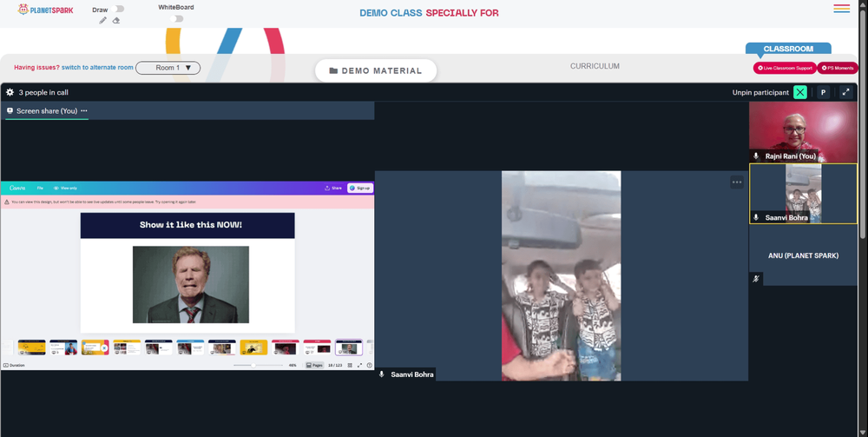Viewport: 868px width, 437px height.
Task: Select the Screen share (You) tab
Action: pyautogui.click(x=47, y=111)
